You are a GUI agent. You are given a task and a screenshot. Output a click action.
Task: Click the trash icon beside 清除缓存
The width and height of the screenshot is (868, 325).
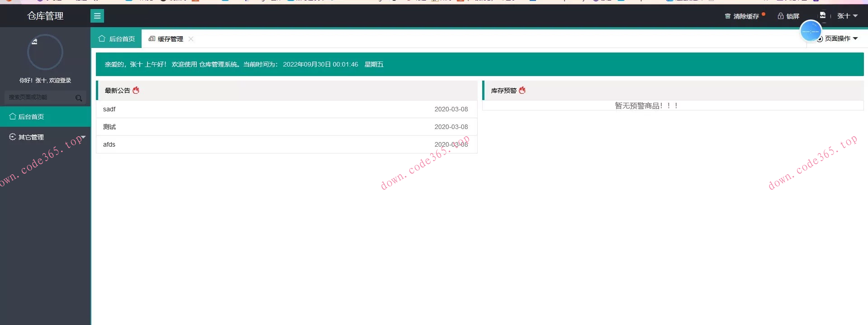coord(727,16)
